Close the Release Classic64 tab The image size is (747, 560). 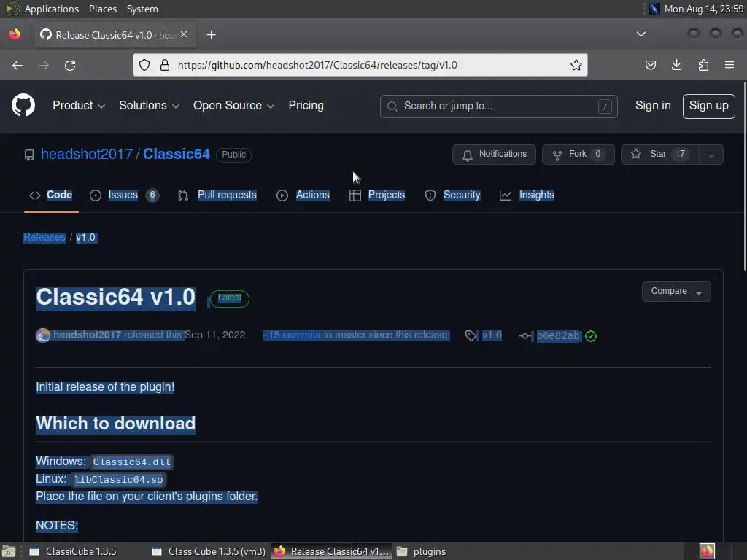tap(184, 35)
